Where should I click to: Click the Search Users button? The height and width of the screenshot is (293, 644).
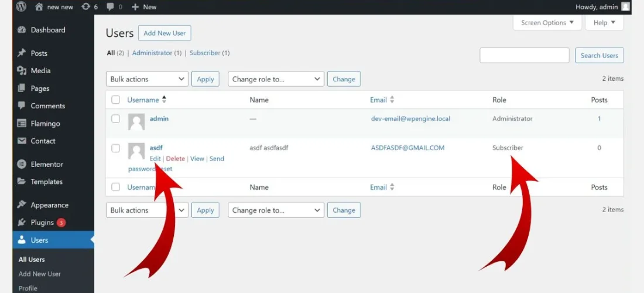599,56
